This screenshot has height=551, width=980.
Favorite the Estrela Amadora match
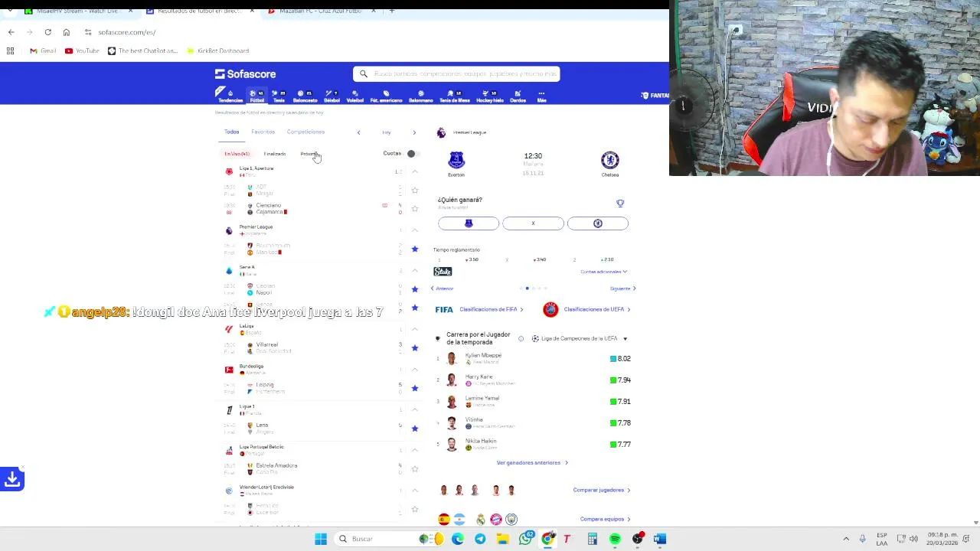pyautogui.click(x=415, y=468)
